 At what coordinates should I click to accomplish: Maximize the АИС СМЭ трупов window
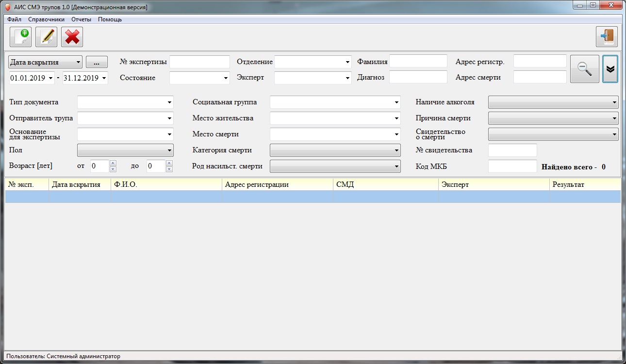click(x=593, y=5)
